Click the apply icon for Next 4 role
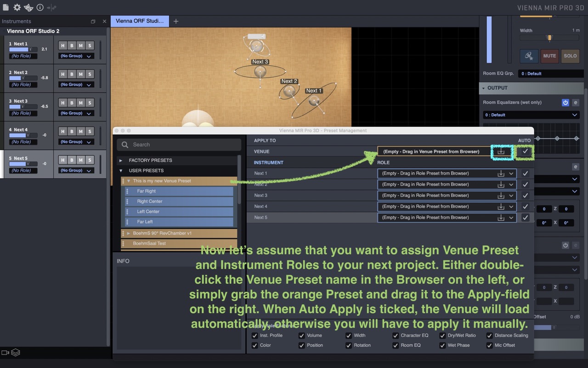The width and height of the screenshot is (588, 368). point(501,207)
